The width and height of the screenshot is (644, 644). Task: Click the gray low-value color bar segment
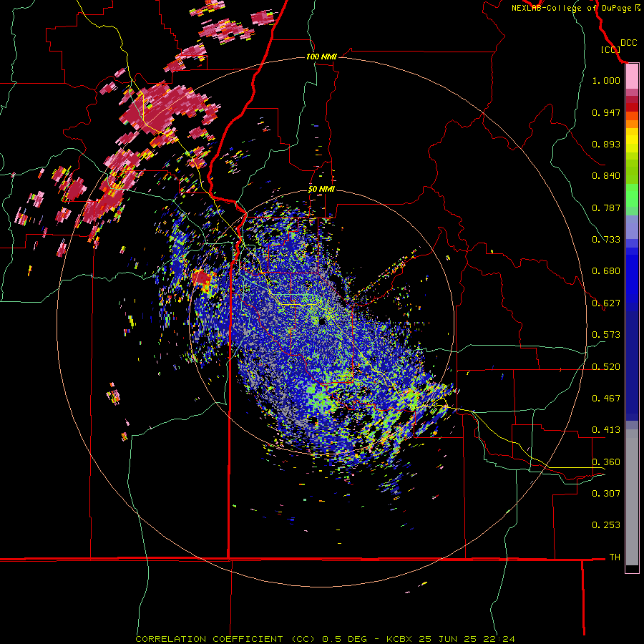click(x=632, y=497)
